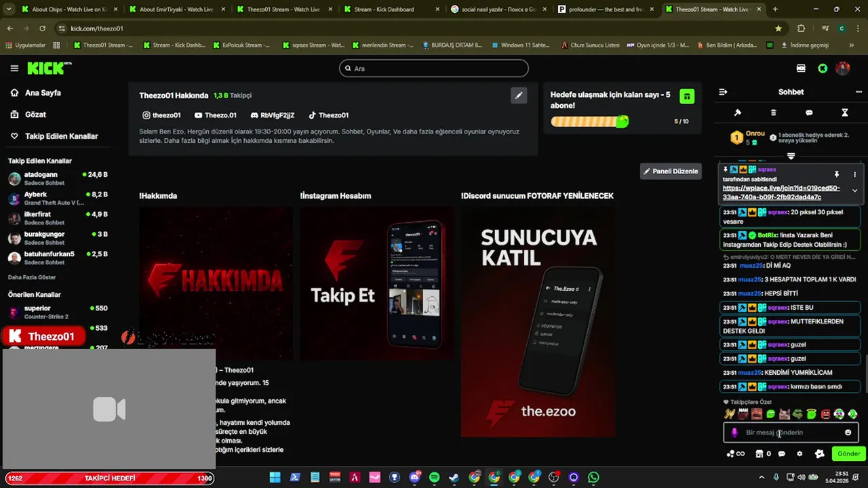This screenshot has width=868, height=488.
Task: Click the speech bubble icon in chat toolbar
Action: [809, 113]
